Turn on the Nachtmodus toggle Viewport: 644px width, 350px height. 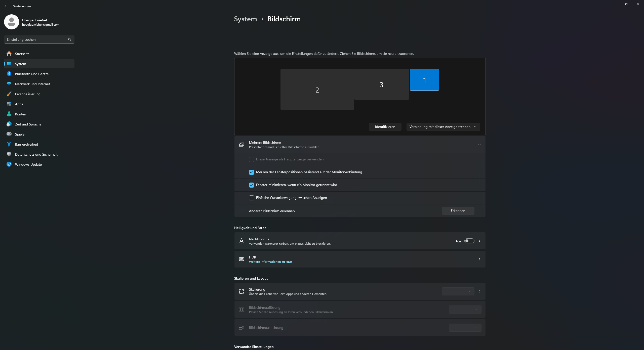point(469,241)
